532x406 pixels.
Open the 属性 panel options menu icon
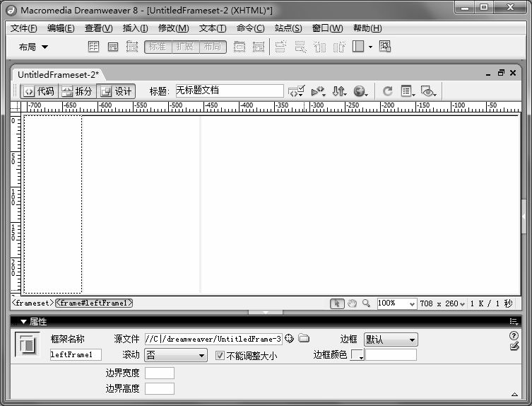click(x=514, y=321)
